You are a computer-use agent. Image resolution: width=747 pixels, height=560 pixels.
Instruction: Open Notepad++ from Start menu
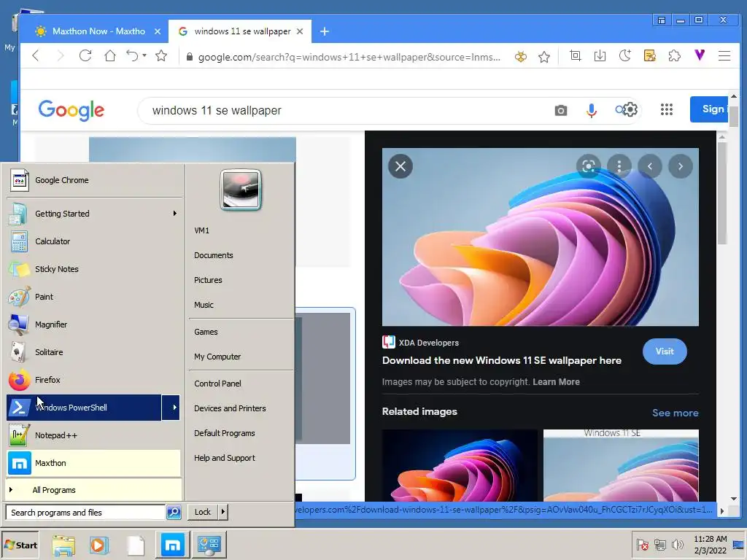click(94, 435)
